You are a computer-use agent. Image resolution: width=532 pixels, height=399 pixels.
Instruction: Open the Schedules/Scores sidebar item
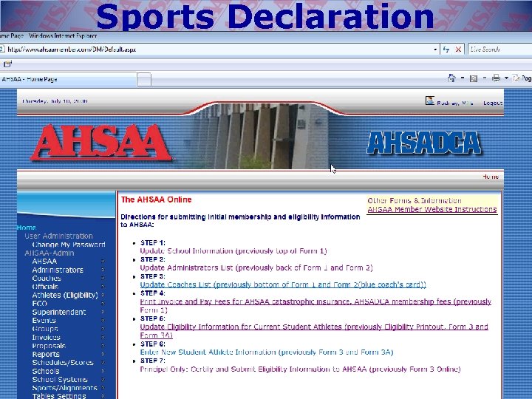click(x=63, y=362)
